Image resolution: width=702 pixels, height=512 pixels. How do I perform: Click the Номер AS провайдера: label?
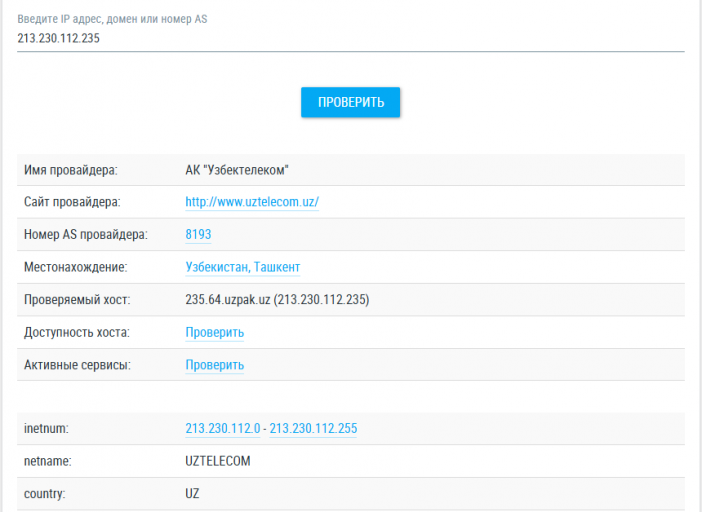[x=86, y=234]
